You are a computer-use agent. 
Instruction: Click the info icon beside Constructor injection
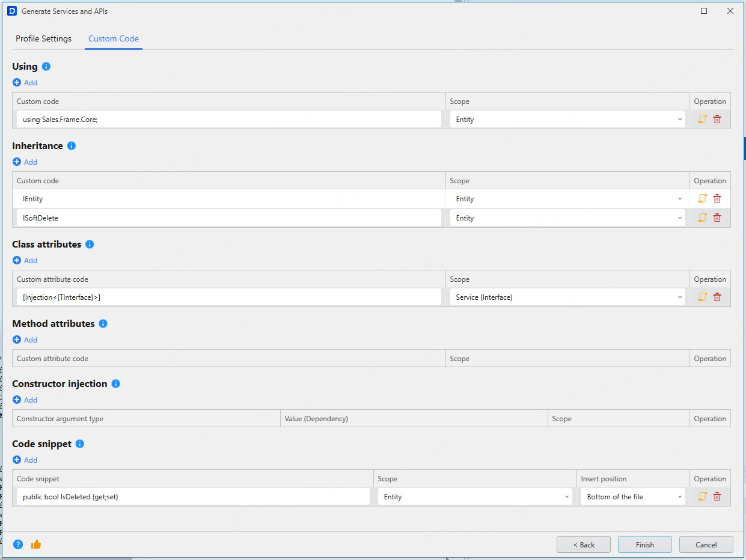pos(116,384)
